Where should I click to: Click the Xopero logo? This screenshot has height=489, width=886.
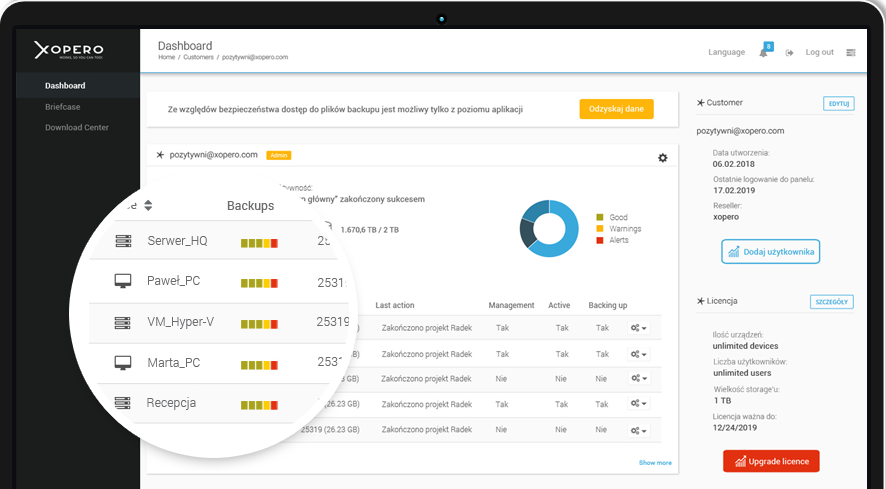point(69,49)
